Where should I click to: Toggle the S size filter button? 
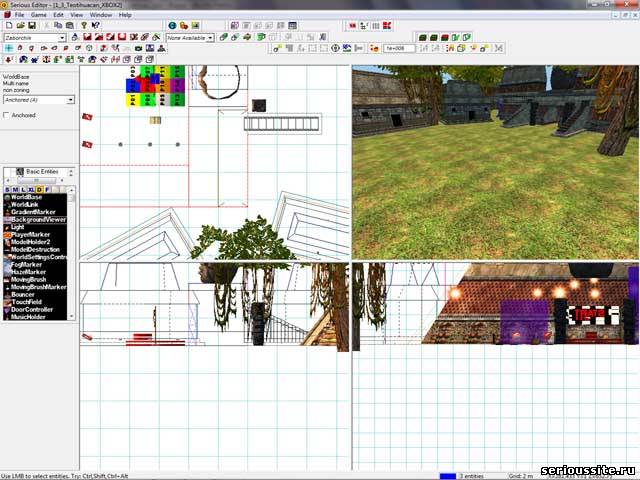[7, 190]
